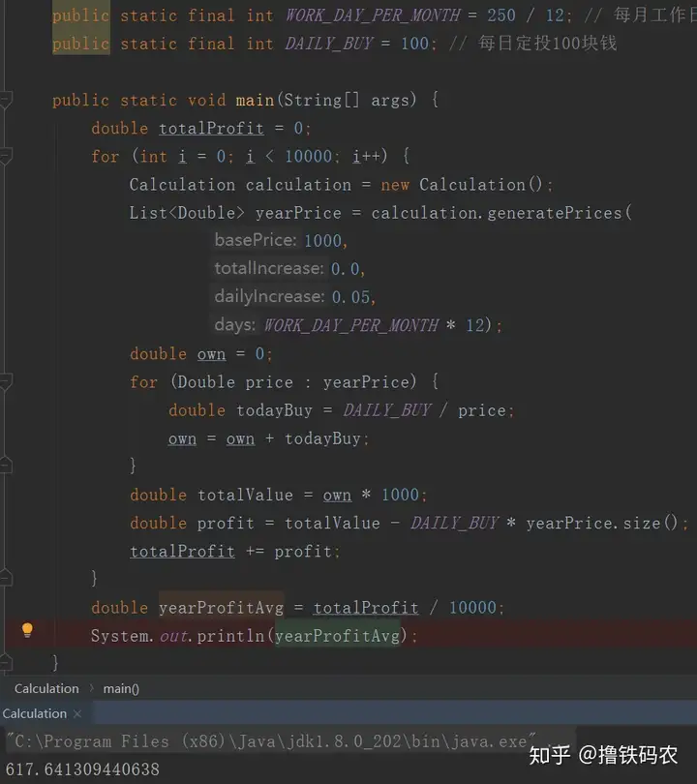Select the Calculation run tab
The image size is (697, 784).
point(35,713)
